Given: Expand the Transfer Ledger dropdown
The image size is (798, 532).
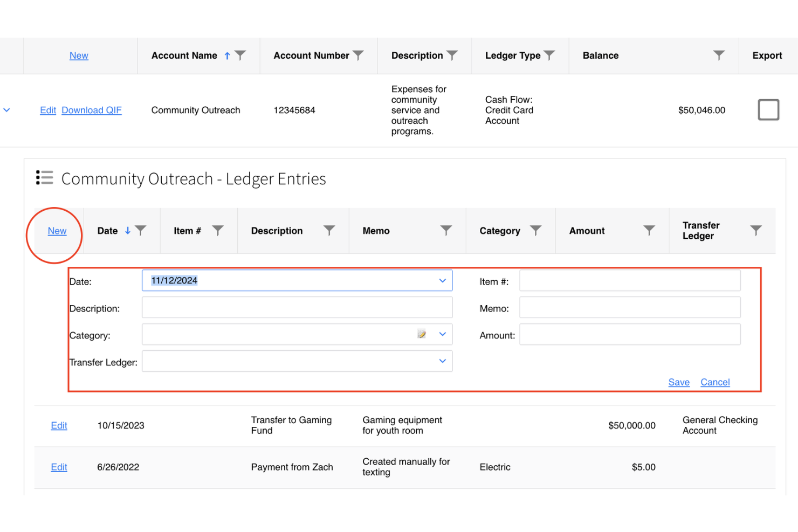Looking at the screenshot, I should coord(442,361).
